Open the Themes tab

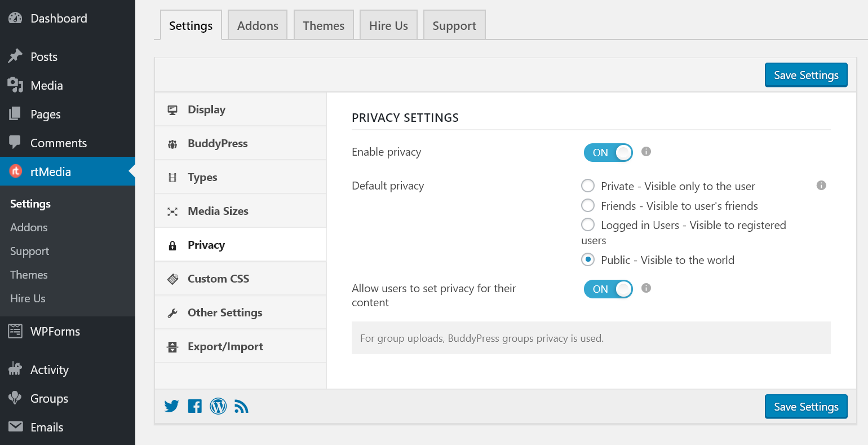point(324,25)
